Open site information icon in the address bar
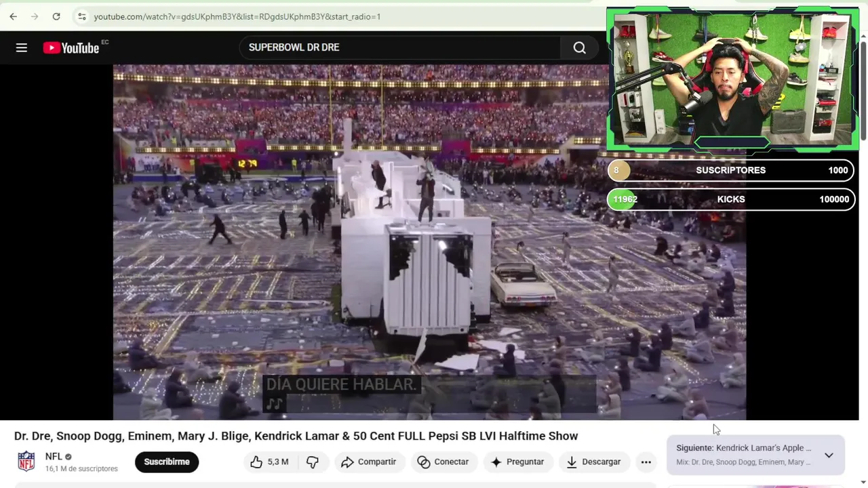868x488 pixels. click(81, 16)
